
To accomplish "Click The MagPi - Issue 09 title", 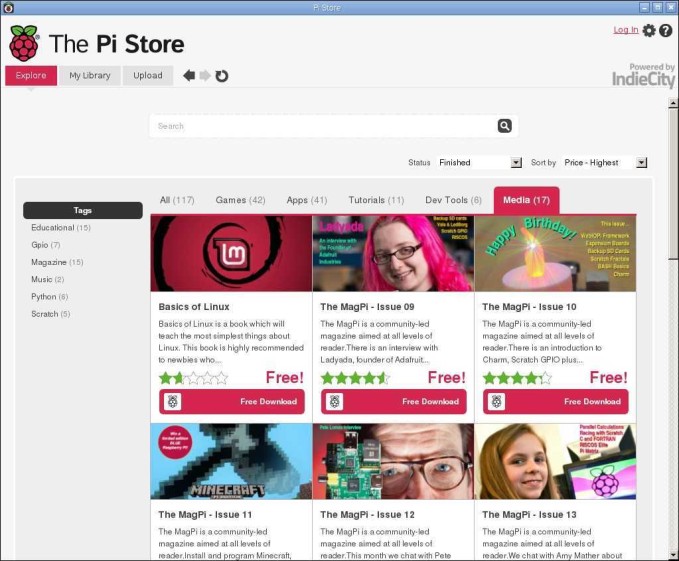I will click(367, 306).
